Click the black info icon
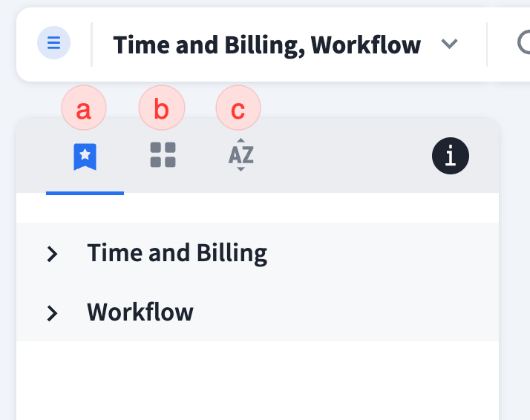The image size is (530, 420). pyautogui.click(x=450, y=156)
